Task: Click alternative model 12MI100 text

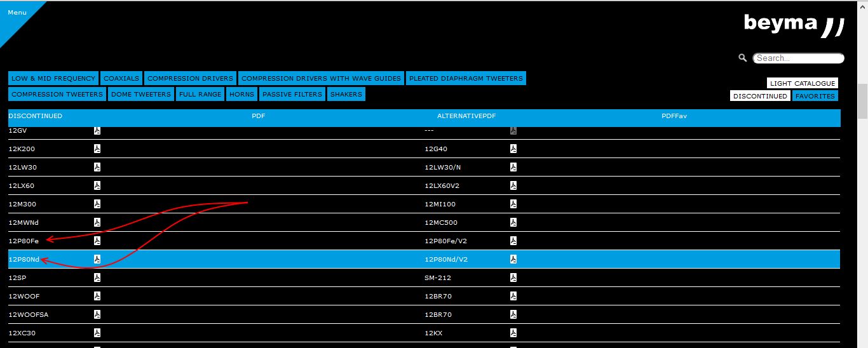Action: click(x=440, y=204)
